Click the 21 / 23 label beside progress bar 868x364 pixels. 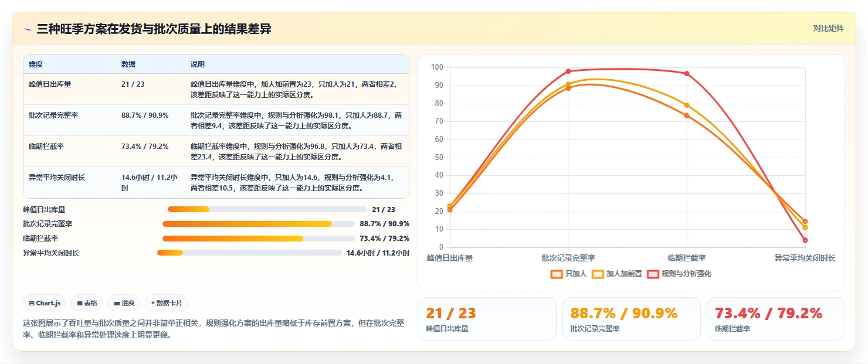point(384,210)
